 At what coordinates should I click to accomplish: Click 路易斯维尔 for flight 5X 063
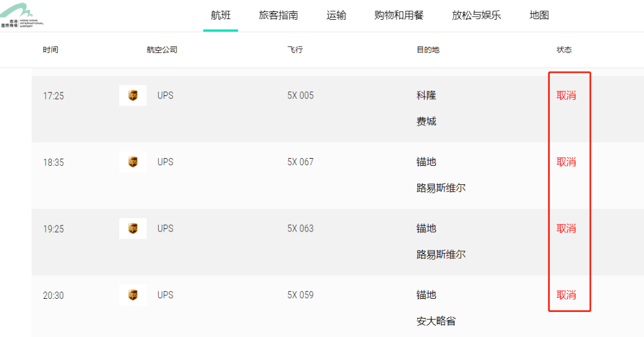[441, 255]
